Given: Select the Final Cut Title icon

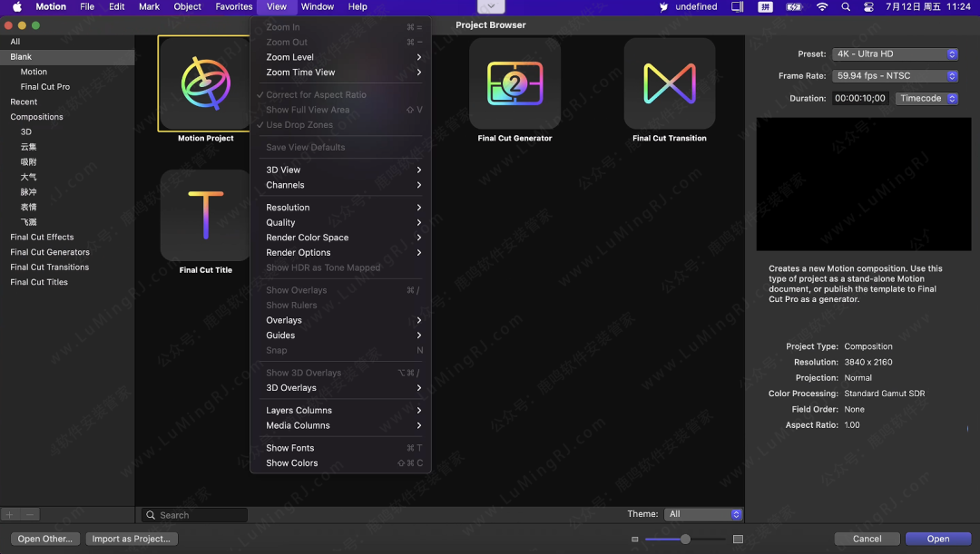Looking at the screenshot, I should pos(205,215).
